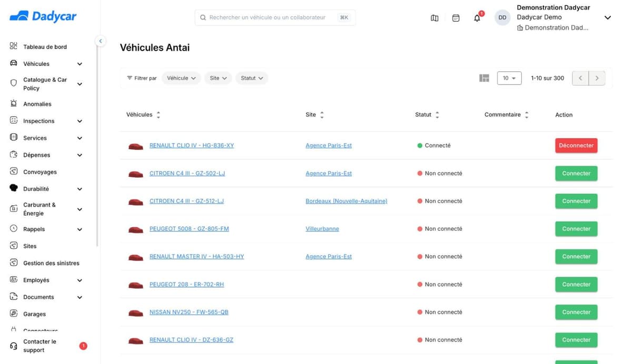Open the notifications bell
This screenshot has height=364, width=632.
477,18
